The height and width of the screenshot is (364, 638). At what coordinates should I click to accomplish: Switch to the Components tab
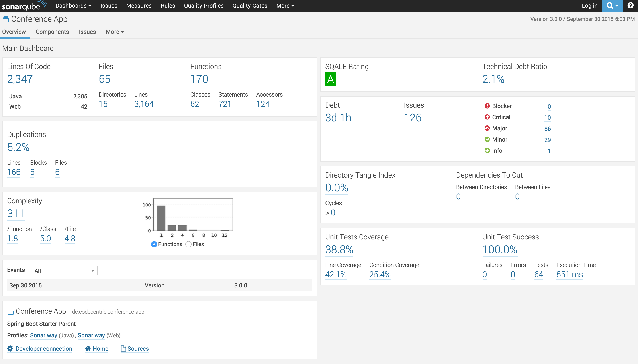coord(52,32)
